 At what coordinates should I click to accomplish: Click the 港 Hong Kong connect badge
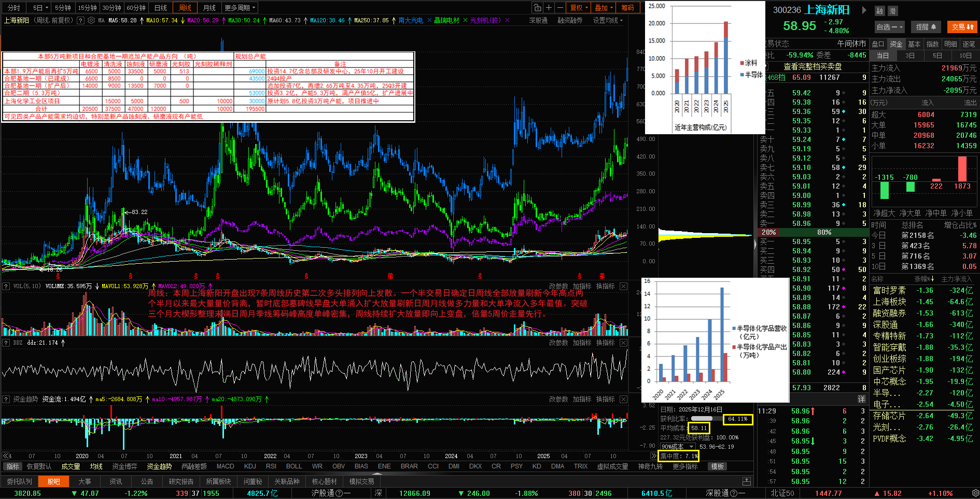click(x=892, y=11)
